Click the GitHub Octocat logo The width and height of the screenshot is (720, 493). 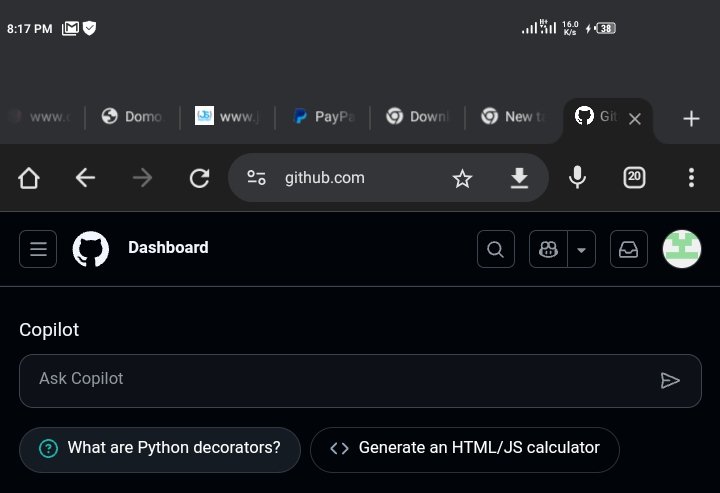pos(90,249)
